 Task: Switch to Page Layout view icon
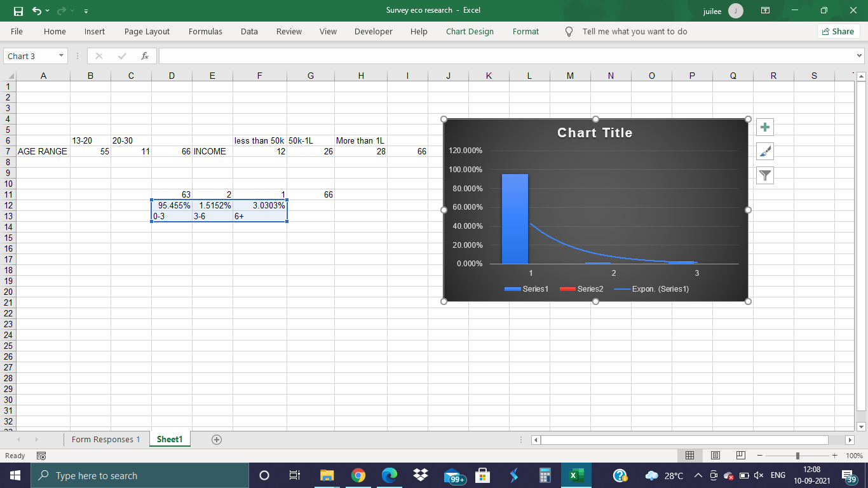[715, 456]
